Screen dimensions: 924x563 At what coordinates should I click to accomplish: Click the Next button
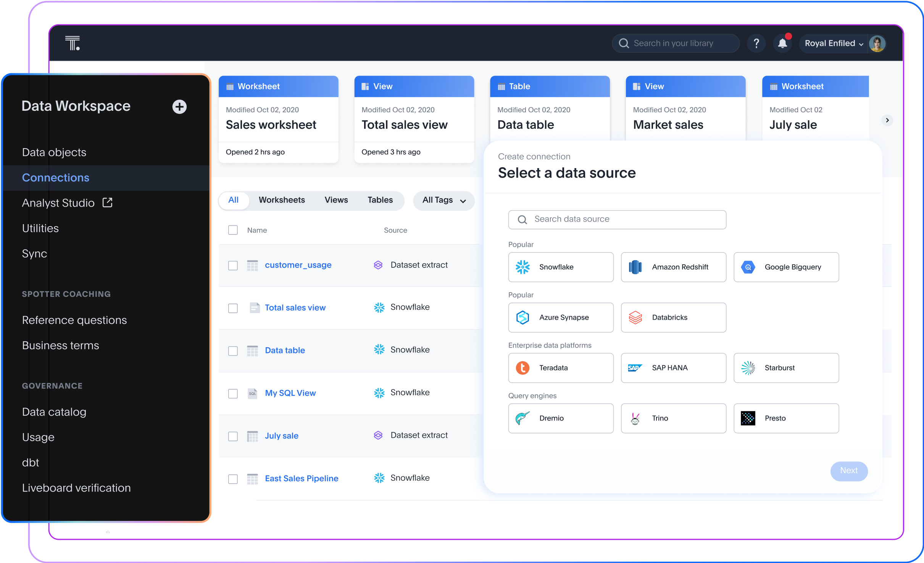[849, 471]
